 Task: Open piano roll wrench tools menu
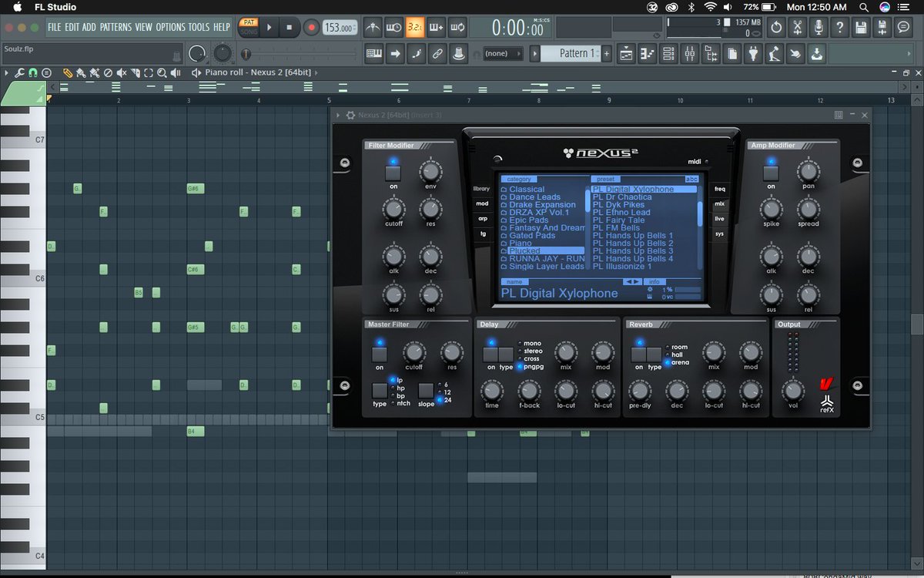(19, 72)
